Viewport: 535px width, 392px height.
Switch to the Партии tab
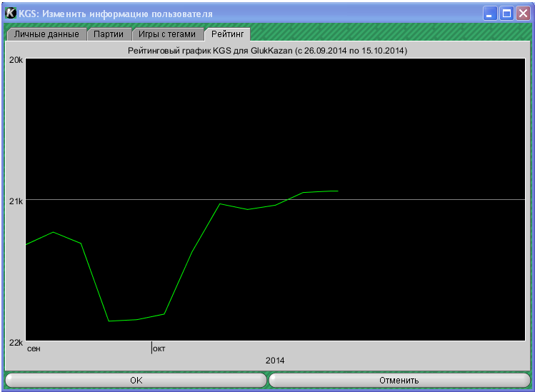(x=109, y=34)
